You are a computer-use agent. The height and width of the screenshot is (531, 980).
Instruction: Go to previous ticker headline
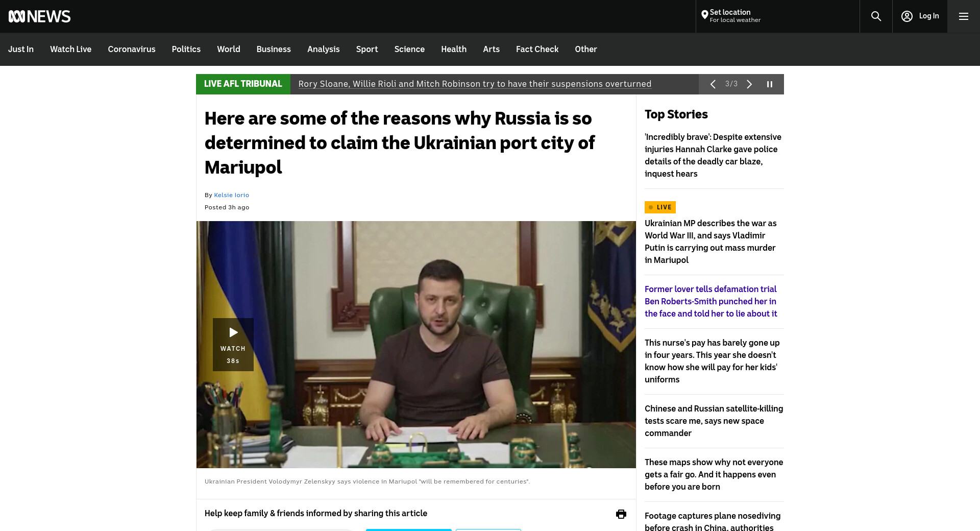(x=713, y=84)
